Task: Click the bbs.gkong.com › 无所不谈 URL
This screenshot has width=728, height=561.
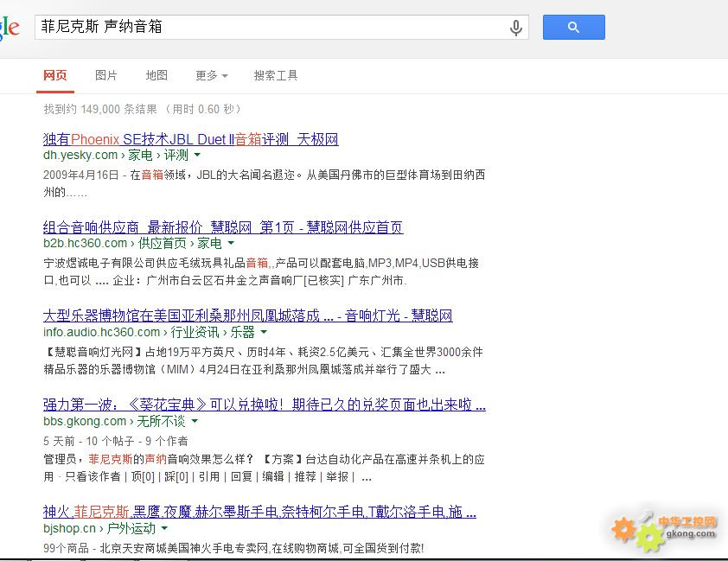Action: coord(114,421)
